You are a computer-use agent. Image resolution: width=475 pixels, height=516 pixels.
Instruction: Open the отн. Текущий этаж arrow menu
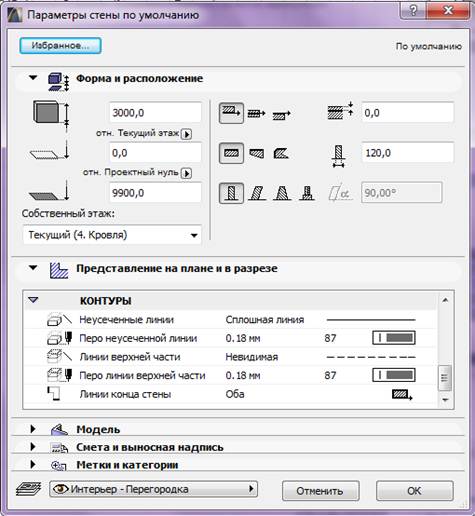186,134
